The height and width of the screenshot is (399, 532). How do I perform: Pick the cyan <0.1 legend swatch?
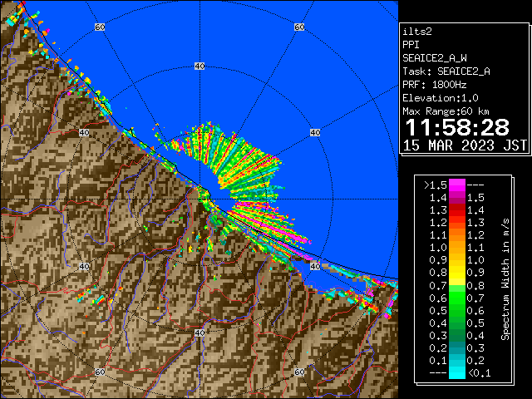click(457, 372)
